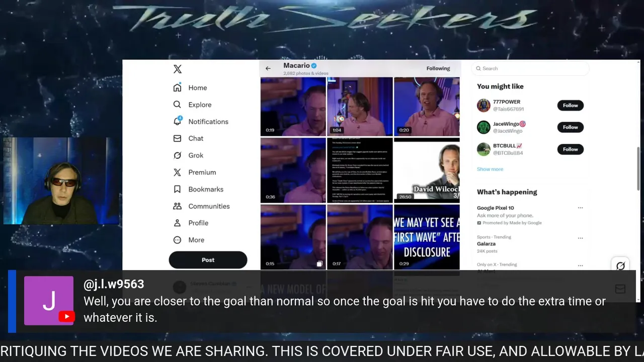Click the Grok slashed-circle icon
This screenshot has height=362, width=644.
click(x=177, y=155)
